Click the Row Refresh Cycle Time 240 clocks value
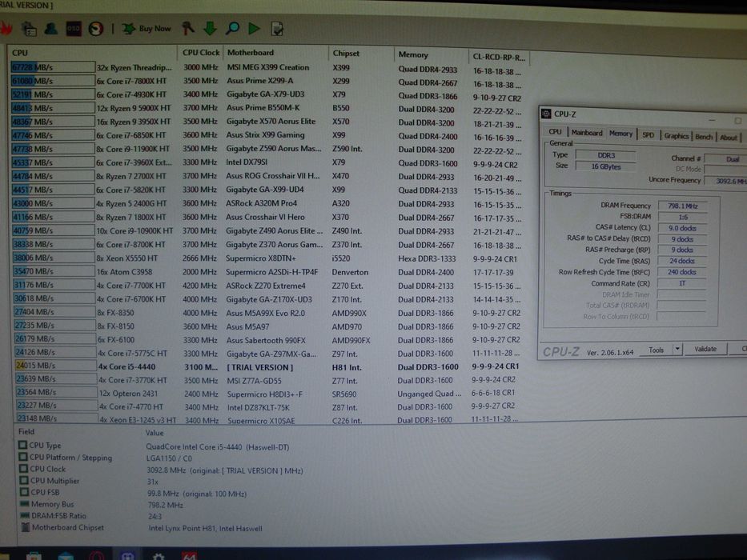Screen dimensions: 747x560 [681, 272]
